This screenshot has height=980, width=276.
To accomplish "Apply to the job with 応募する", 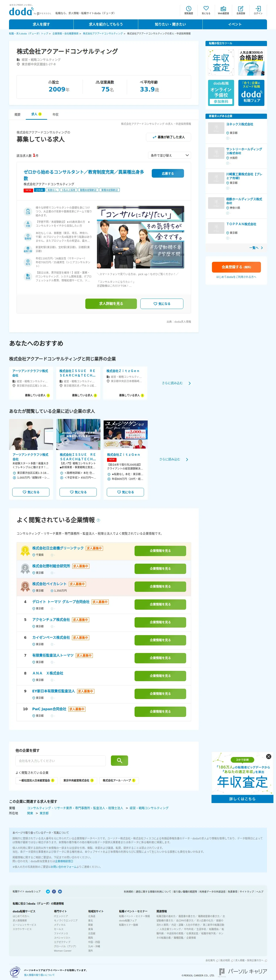I will click(x=168, y=174).
